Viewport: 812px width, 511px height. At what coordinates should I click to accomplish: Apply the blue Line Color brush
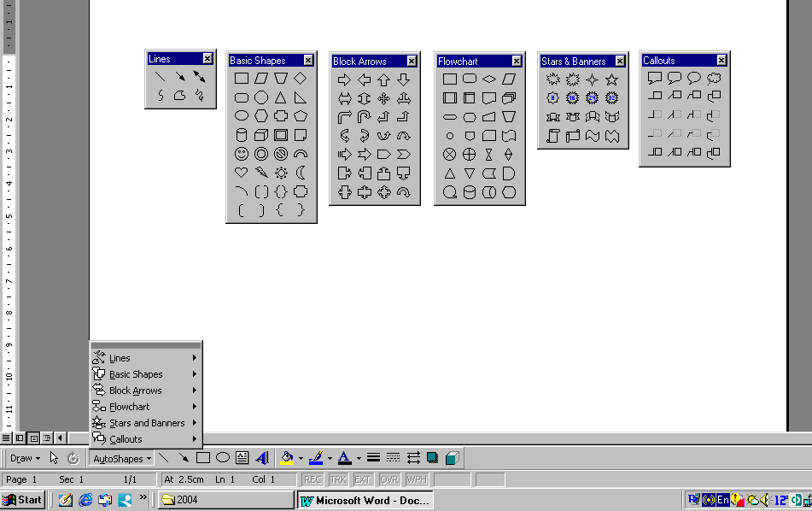(x=316, y=458)
